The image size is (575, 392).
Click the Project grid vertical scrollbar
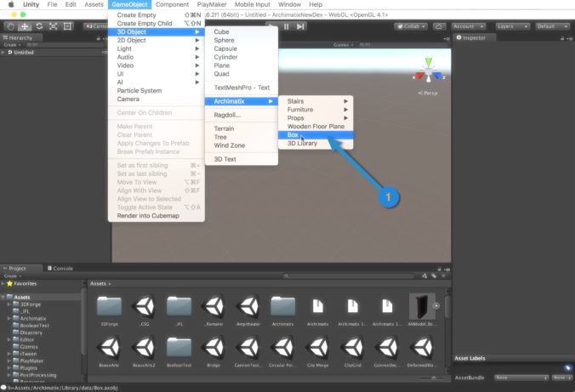coord(447,306)
